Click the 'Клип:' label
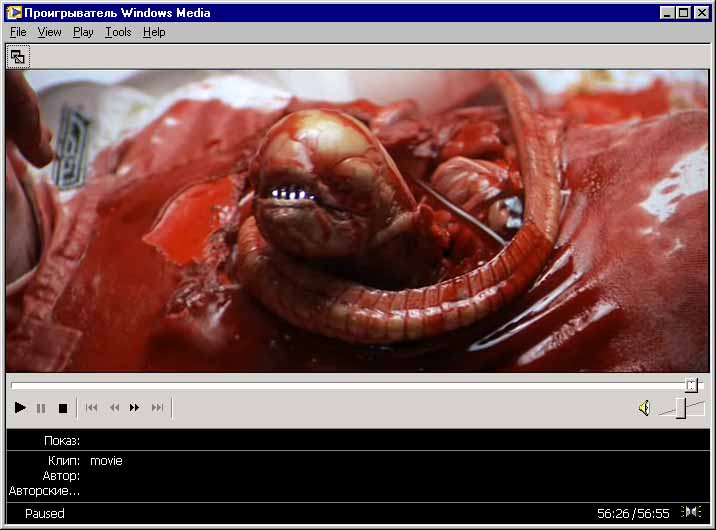The width and height of the screenshot is (716, 530). pos(64,461)
